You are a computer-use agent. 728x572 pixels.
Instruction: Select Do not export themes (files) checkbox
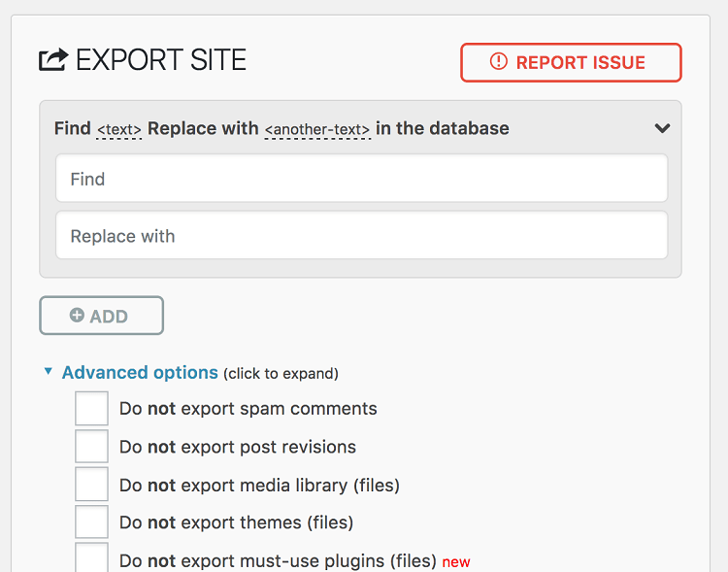click(91, 522)
